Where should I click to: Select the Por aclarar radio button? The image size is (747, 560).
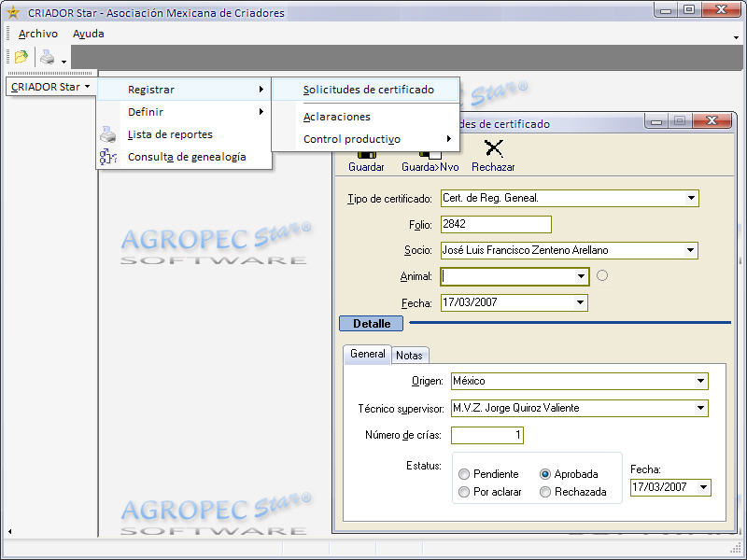click(x=464, y=492)
